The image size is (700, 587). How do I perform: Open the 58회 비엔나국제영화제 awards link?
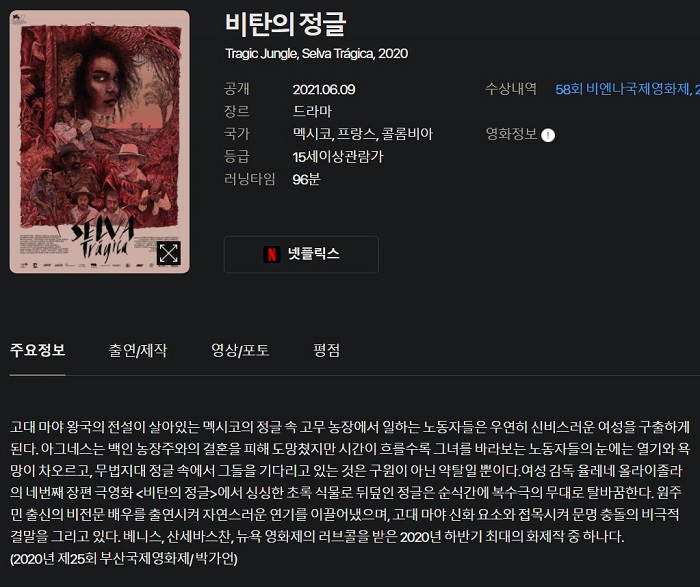point(627,89)
